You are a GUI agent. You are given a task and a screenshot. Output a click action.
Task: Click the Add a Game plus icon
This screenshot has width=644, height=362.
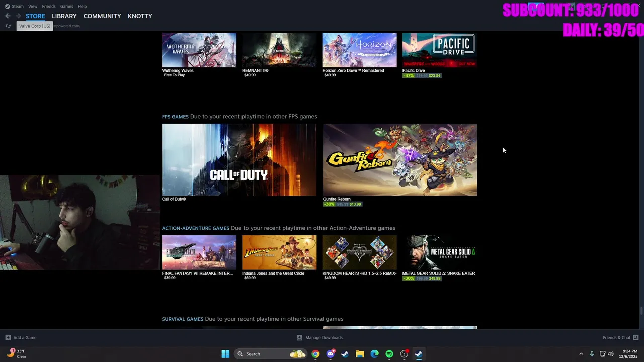tap(8, 338)
